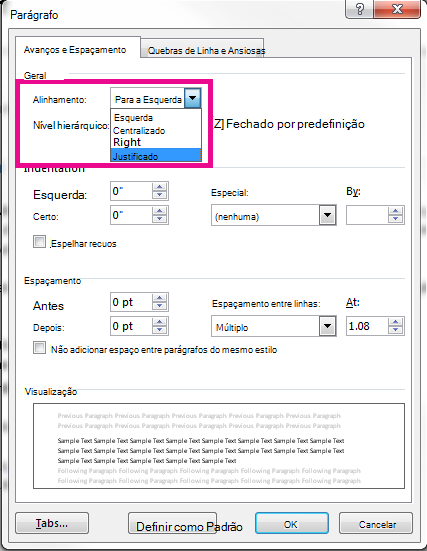This screenshot has height=551, width=427.
Task: Decrease the By value with down arrow
Action: coord(395,219)
